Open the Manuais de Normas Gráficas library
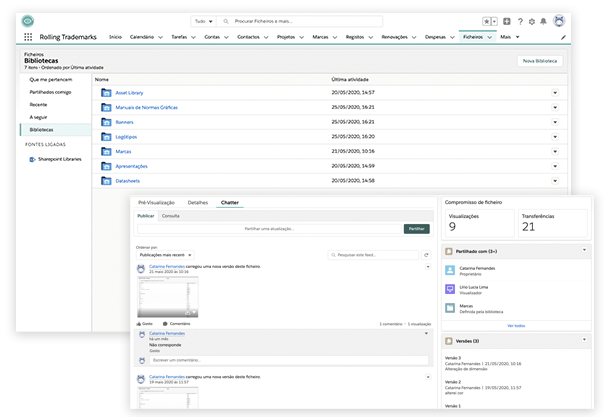 145,107
